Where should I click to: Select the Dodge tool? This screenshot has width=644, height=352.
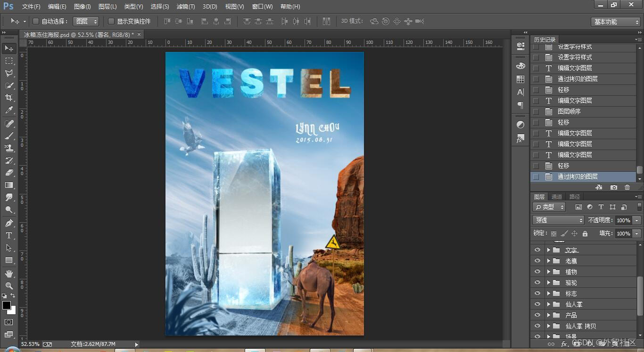[x=9, y=210]
